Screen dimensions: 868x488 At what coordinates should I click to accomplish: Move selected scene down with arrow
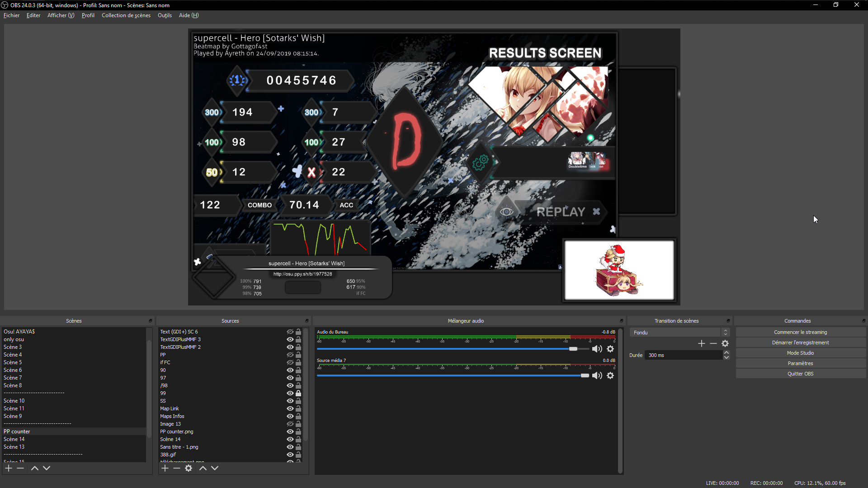coord(47,468)
